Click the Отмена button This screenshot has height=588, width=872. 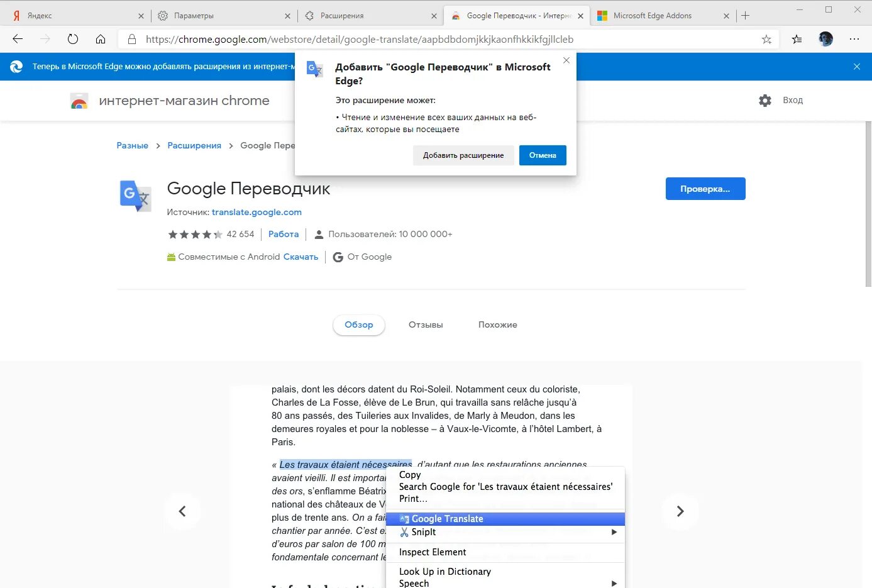pyautogui.click(x=543, y=155)
